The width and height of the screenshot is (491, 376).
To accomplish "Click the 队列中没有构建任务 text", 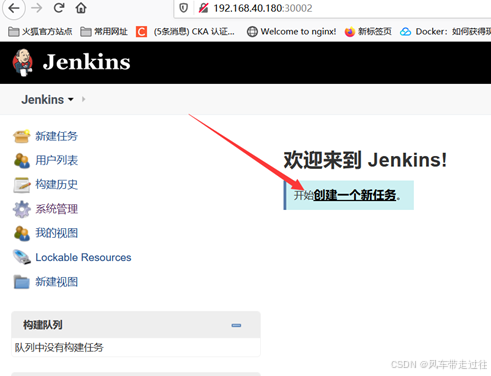I will click(59, 348).
